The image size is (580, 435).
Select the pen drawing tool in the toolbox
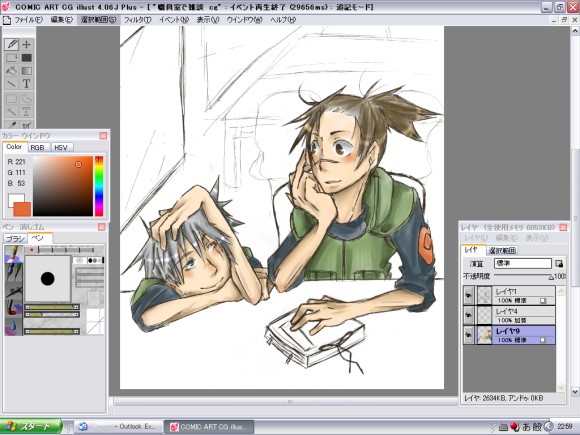pyautogui.click(x=12, y=44)
